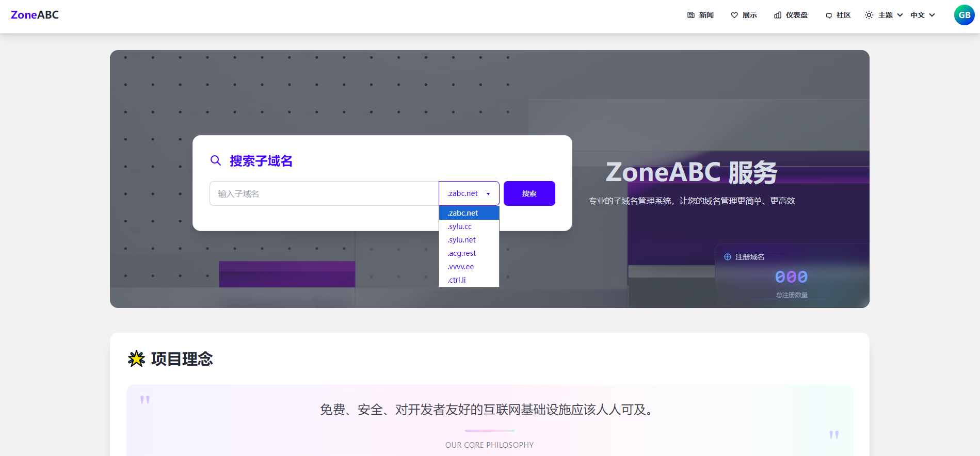Image resolution: width=980 pixels, height=456 pixels.
Task: Click the sun icon for theme
Action: pyautogui.click(x=869, y=15)
